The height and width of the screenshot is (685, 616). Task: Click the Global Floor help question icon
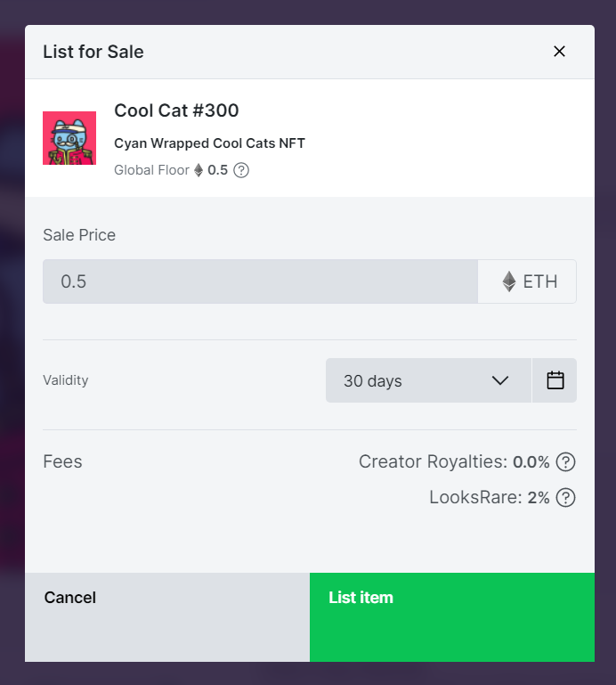(241, 170)
